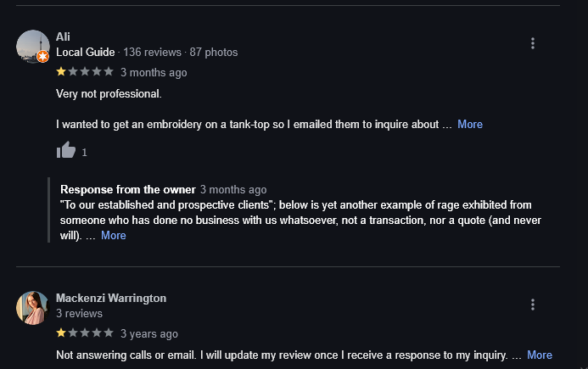Expand Ali's review with More
This screenshot has width=588, height=369.
(x=470, y=124)
